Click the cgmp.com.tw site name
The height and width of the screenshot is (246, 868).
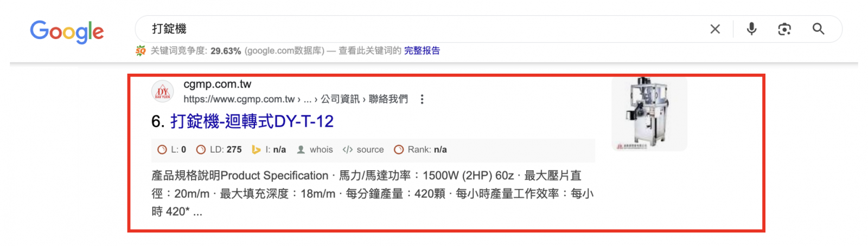click(x=217, y=85)
